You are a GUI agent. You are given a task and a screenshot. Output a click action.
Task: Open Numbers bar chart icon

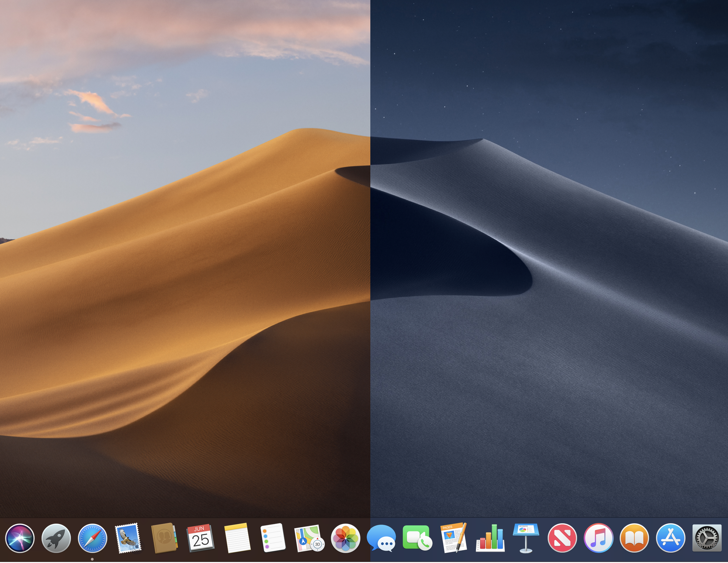[490, 538]
